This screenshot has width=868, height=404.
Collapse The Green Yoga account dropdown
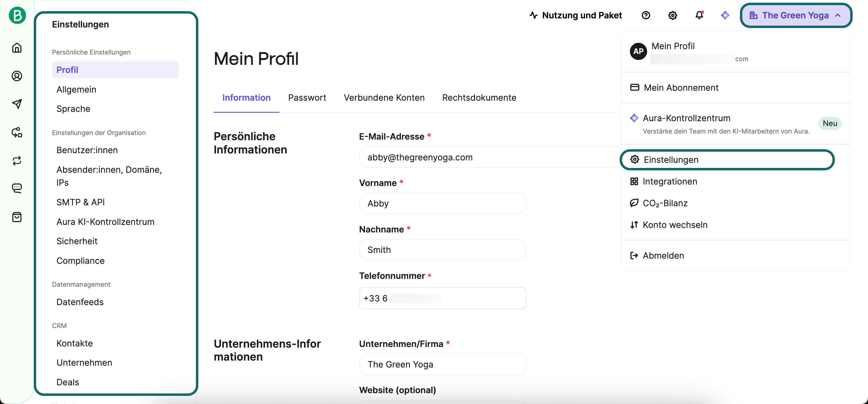point(796,15)
